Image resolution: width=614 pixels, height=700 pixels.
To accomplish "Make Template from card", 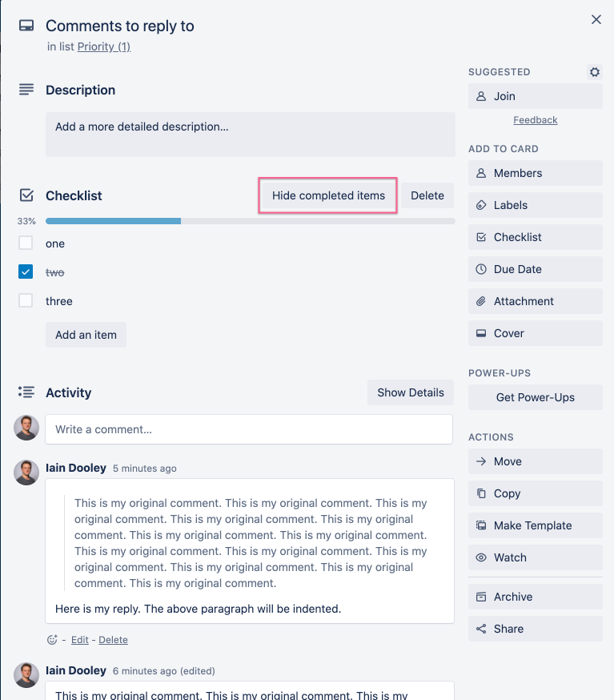I will (535, 525).
